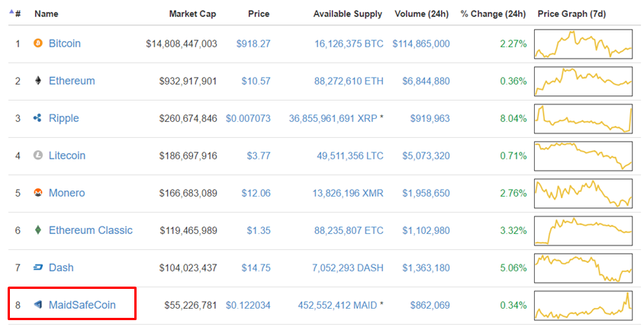Click the Bitcoin coin logo icon
The image size is (644, 327).
point(38,43)
